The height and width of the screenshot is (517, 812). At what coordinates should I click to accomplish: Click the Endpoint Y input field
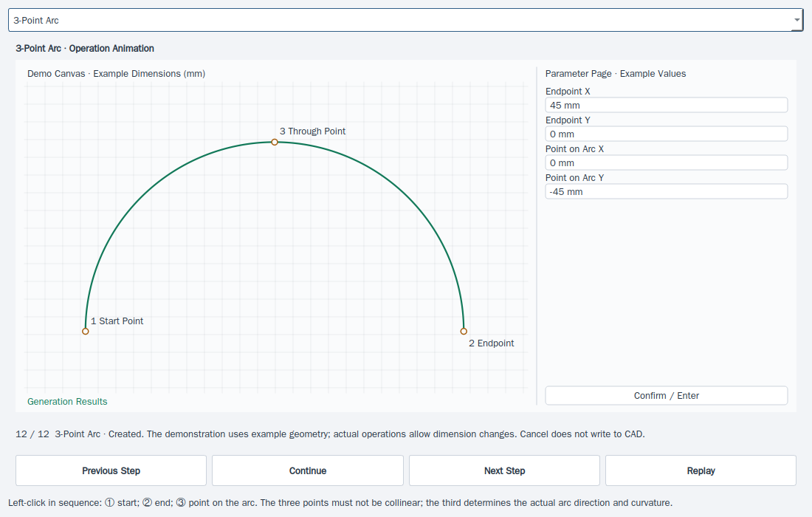tap(666, 134)
